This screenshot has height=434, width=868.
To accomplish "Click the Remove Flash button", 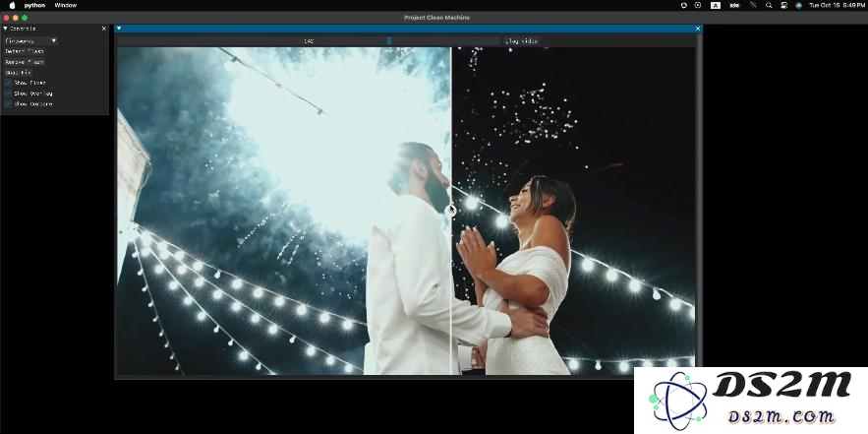I will coord(25,62).
